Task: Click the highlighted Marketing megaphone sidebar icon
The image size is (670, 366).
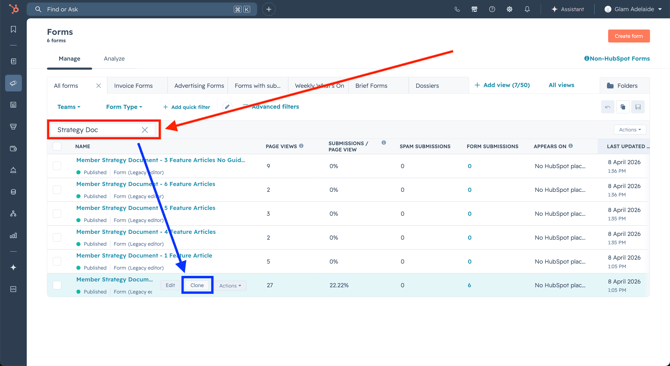Action: (13, 83)
